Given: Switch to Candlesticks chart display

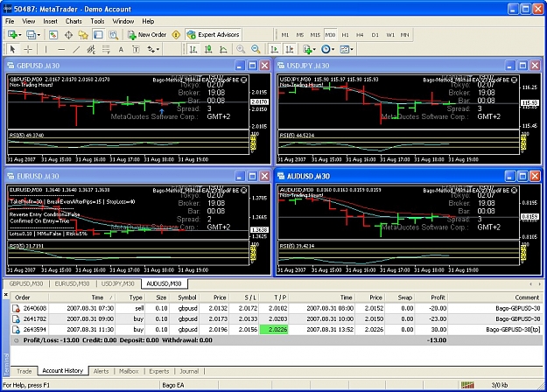Looking at the screenshot, I should [208, 50].
